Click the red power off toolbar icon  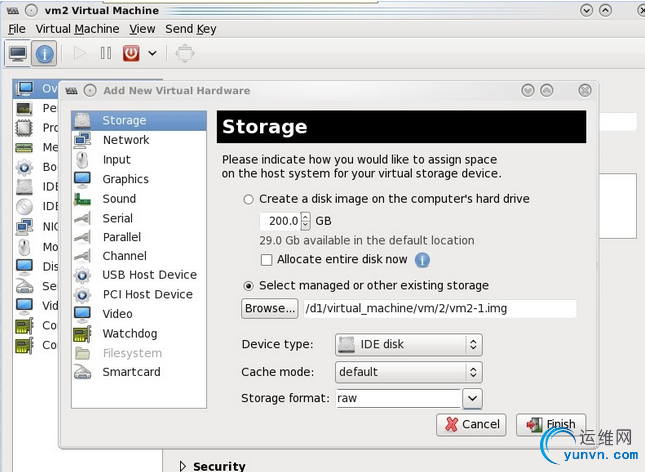[x=131, y=53]
